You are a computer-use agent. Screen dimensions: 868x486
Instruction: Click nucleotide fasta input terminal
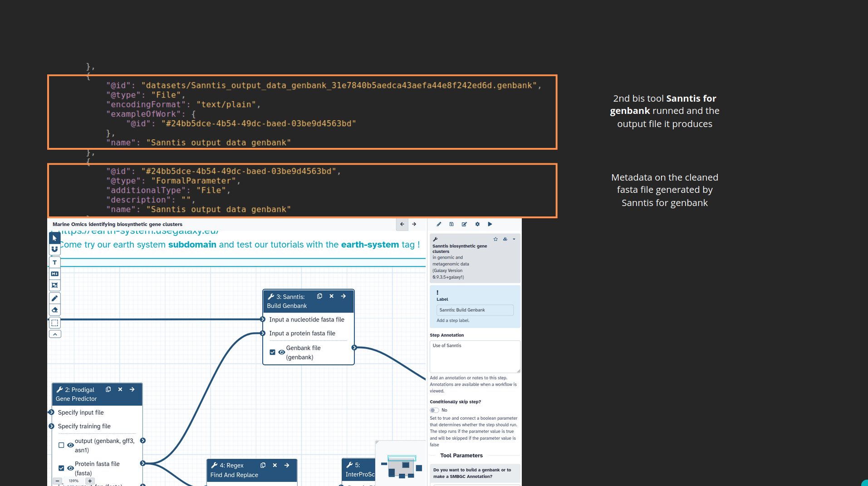point(262,319)
